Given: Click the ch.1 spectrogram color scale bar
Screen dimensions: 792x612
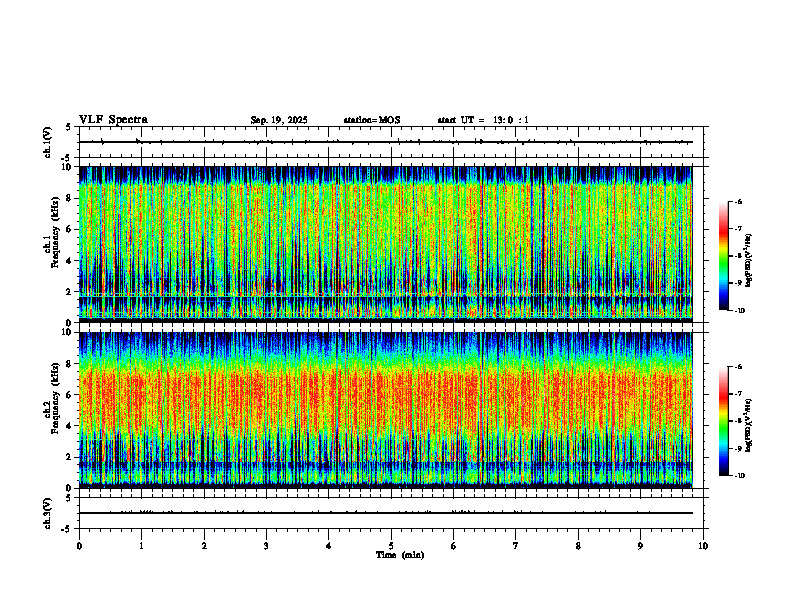Looking at the screenshot, I should (x=723, y=256).
